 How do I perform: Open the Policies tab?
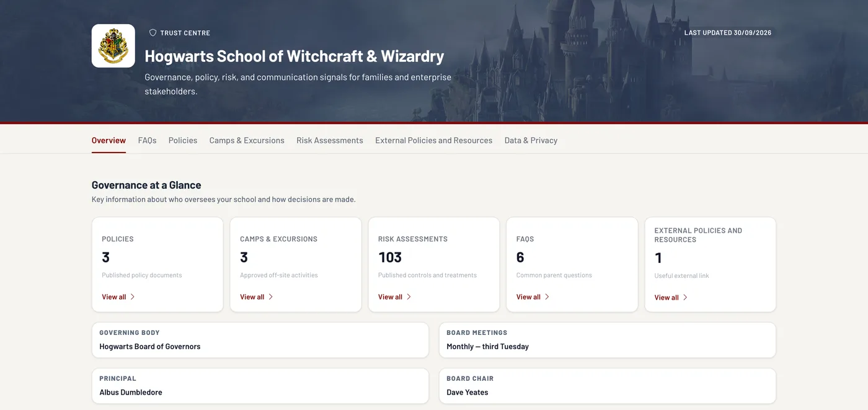click(x=183, y=141)
